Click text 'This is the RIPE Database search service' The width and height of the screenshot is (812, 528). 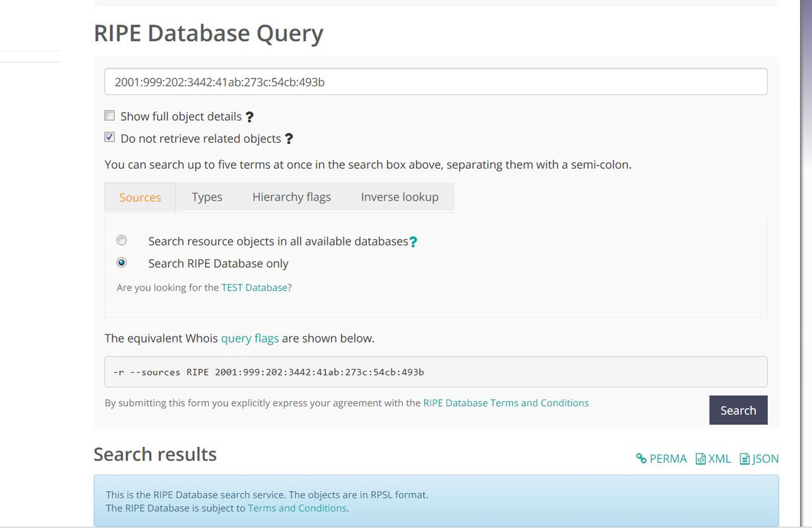point(196,494)
